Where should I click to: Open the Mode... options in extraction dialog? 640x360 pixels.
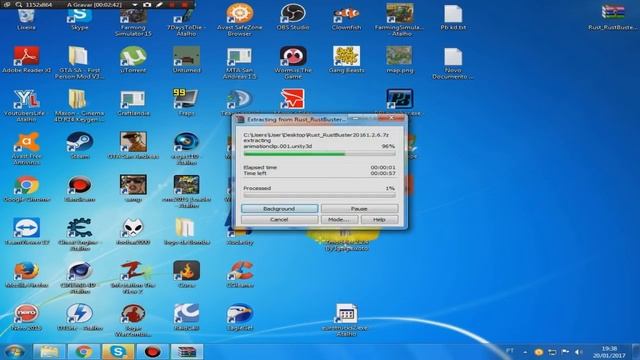pos(339,220)
